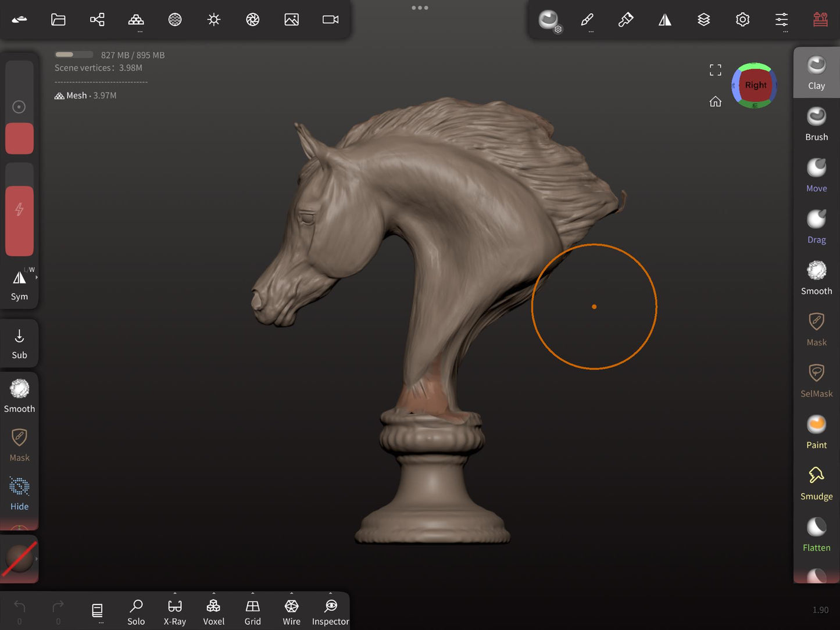840x630 pixels.
Task: Select the Smudge tool
Action: (x=816, y=483)
